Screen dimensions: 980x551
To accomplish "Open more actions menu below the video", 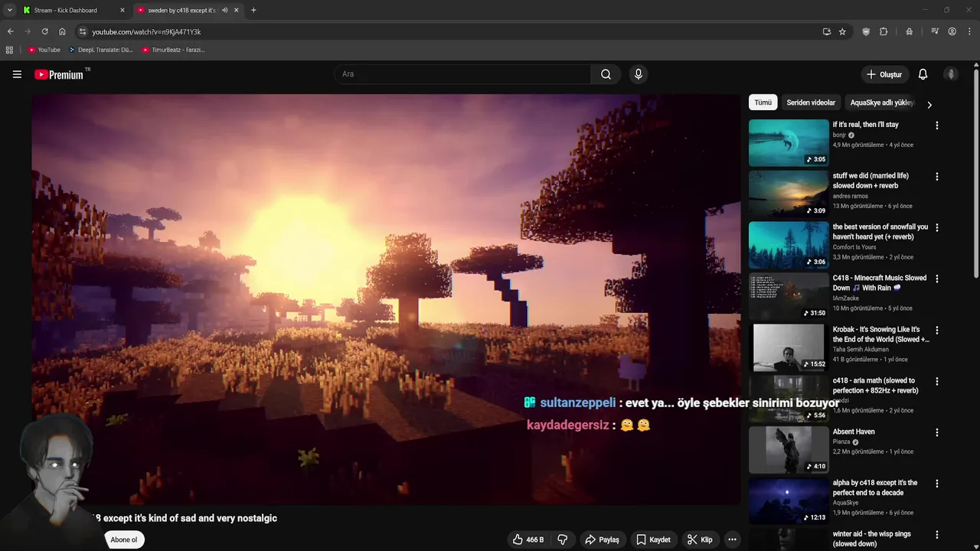I will point(732,540).
